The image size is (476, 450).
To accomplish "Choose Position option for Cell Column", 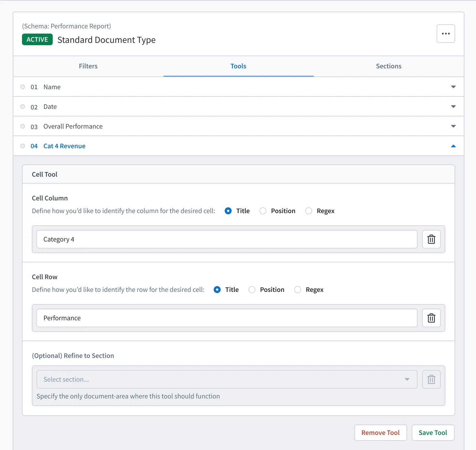I will 263,211.
